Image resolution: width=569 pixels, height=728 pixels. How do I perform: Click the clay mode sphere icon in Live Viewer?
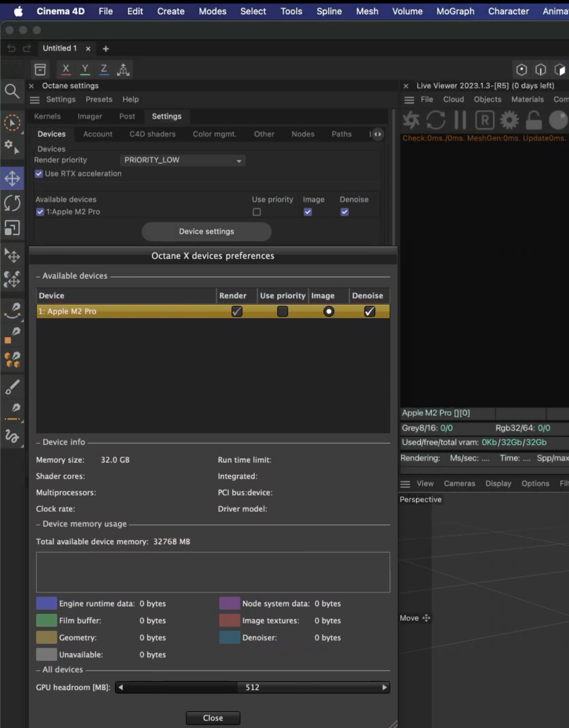pos(558,120)
